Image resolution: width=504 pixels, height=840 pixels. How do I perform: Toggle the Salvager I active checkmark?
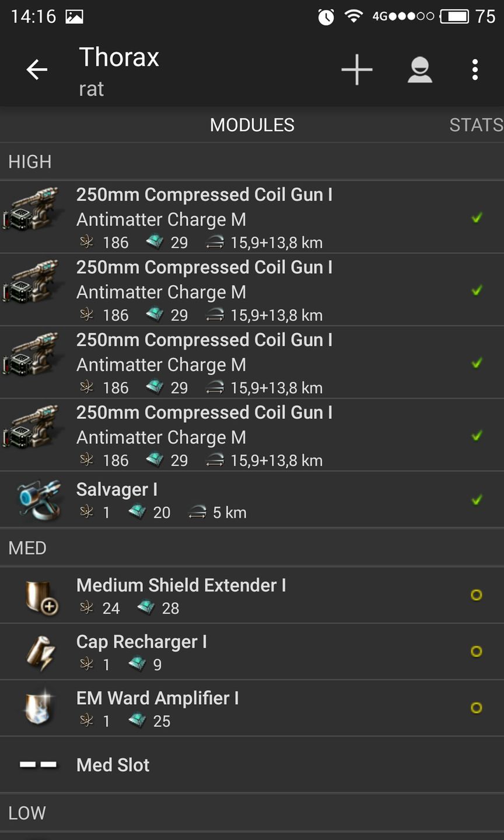pyautogui.click(x=477, y=500)
